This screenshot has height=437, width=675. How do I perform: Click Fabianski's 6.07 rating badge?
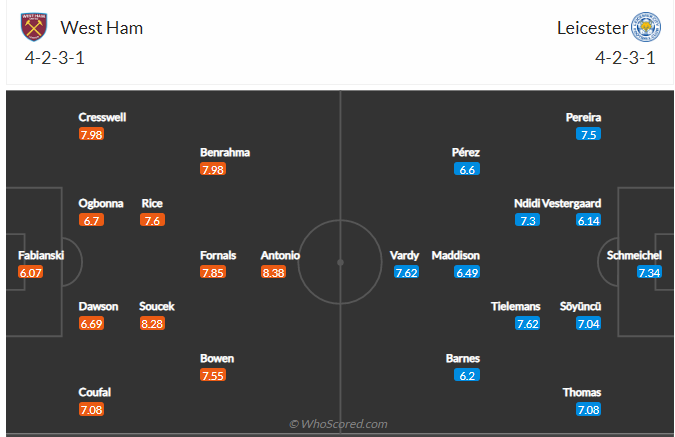tap(33, 271)
